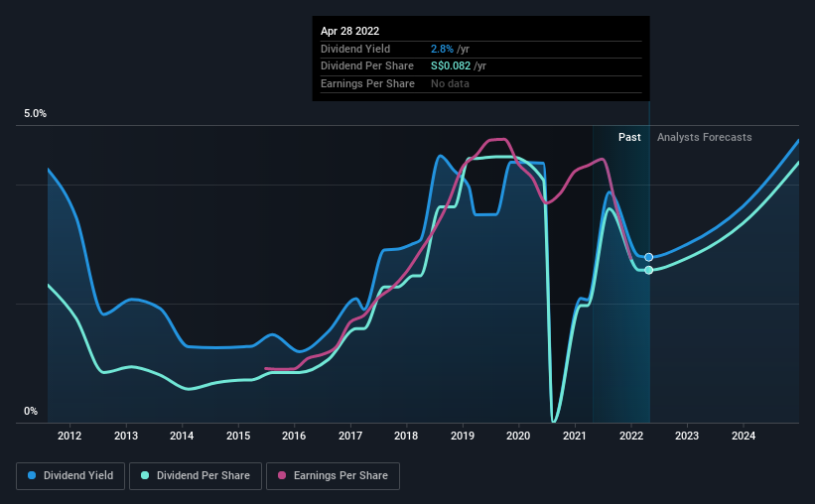Viewport: 815px width, 504px height.
Task: Click the '5.0%' y-axis label
Action: point(35,114)
